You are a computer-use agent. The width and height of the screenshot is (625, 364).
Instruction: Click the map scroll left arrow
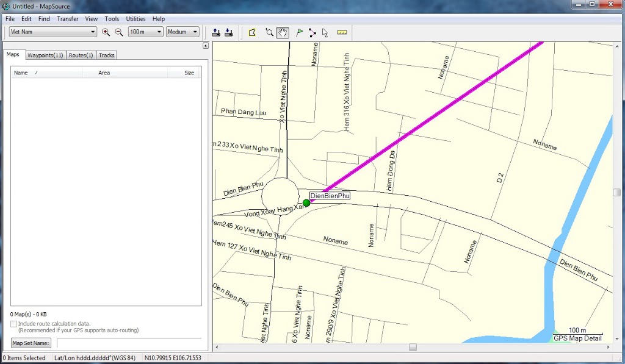pyautogui.click(x=217, y=348)
